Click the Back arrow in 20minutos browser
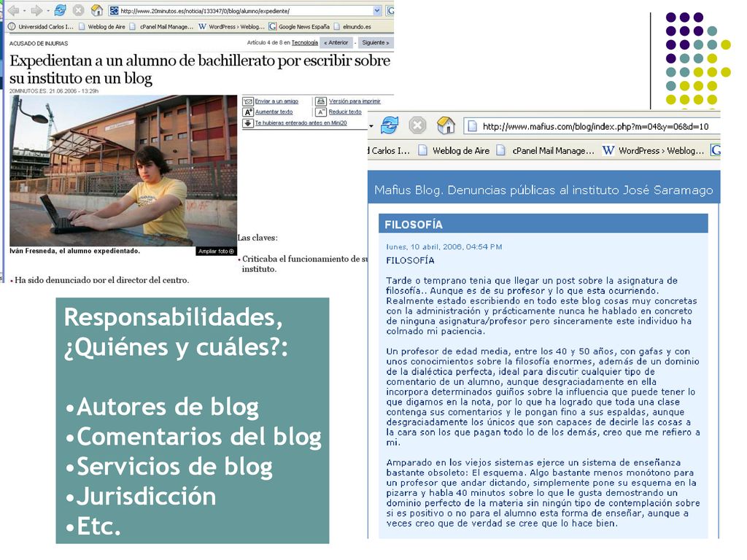747x560 pixels. (x=14, y=10)
